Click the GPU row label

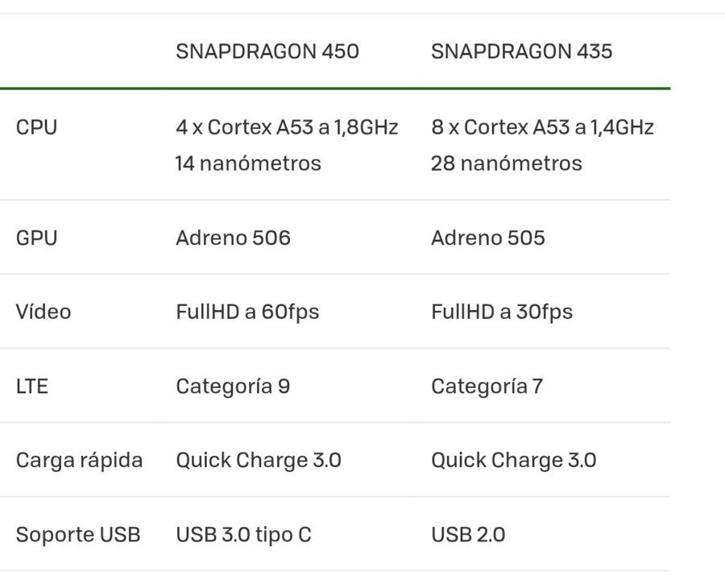[36, 238]
